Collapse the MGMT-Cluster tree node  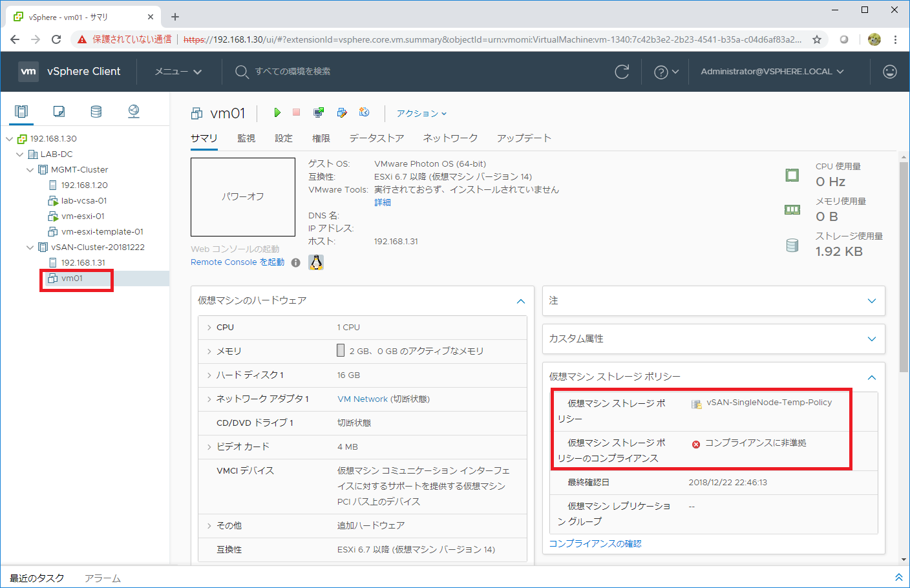click(x=30, y=170)
